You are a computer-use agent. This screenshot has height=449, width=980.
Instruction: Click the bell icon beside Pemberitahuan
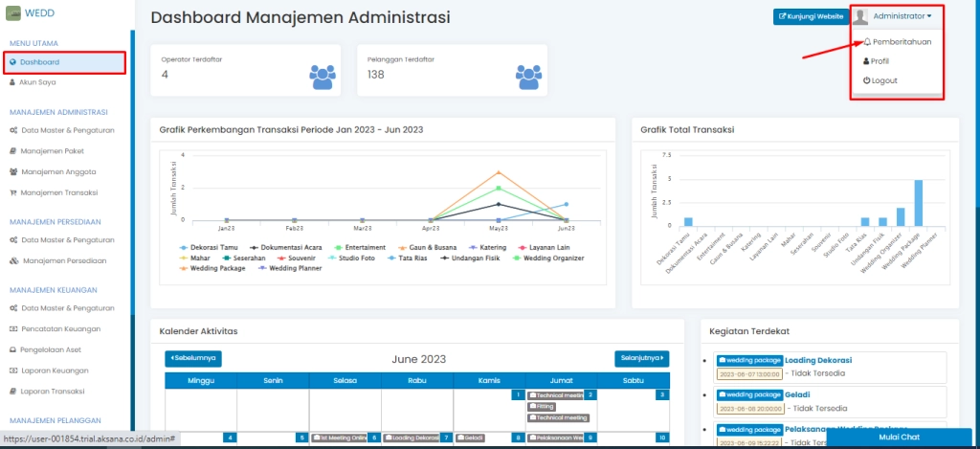click(867, 42)
